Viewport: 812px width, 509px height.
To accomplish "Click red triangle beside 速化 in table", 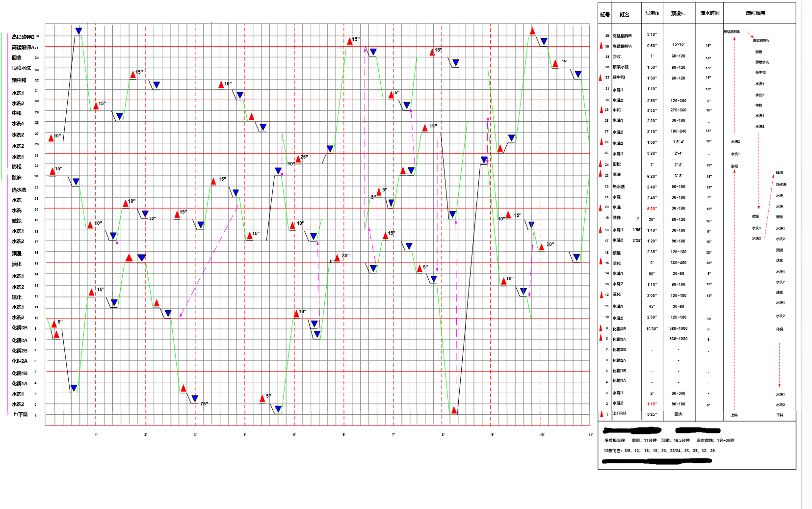I will tap(601, 295).
